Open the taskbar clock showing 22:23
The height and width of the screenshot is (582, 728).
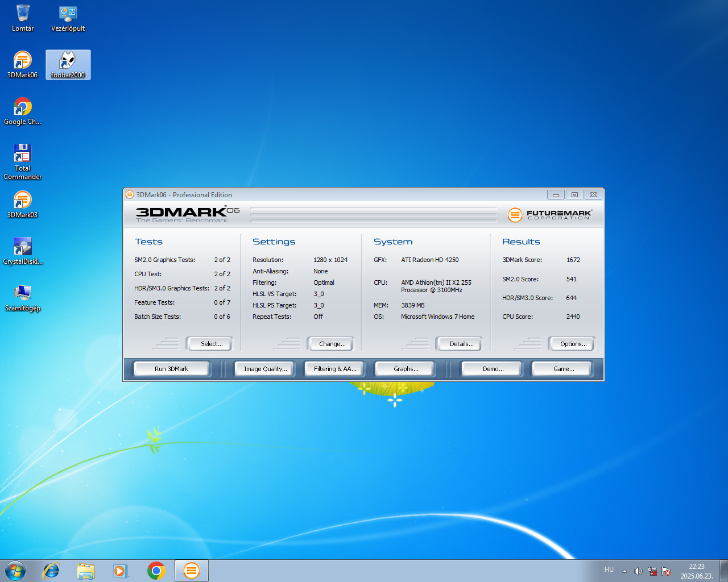[697, 571]
